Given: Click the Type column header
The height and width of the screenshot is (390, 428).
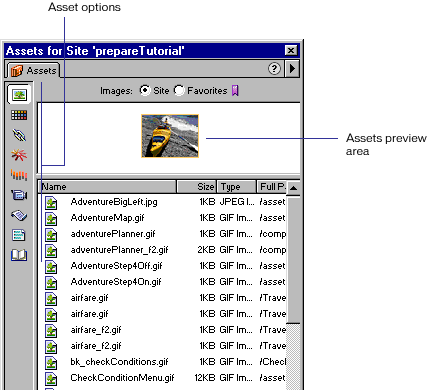Looking at the screenshot, I should click(x=236, y=187).
